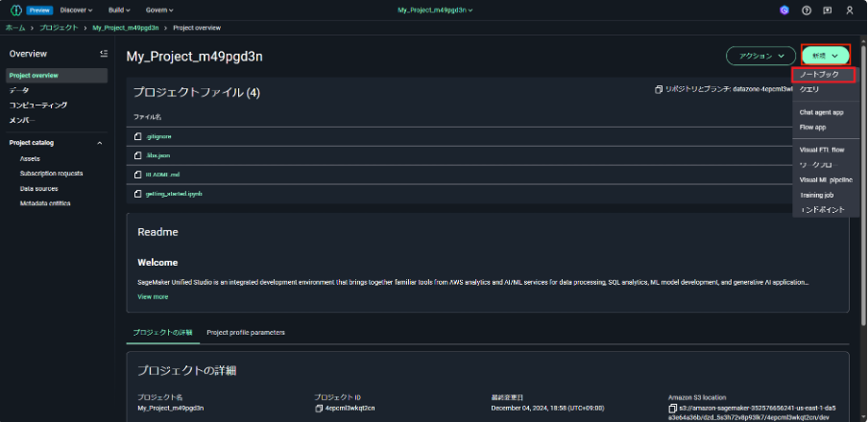Click the プロジェクトファイル (4) heading
The height and width of the screenshot is (422, 868).
(197, 93)
